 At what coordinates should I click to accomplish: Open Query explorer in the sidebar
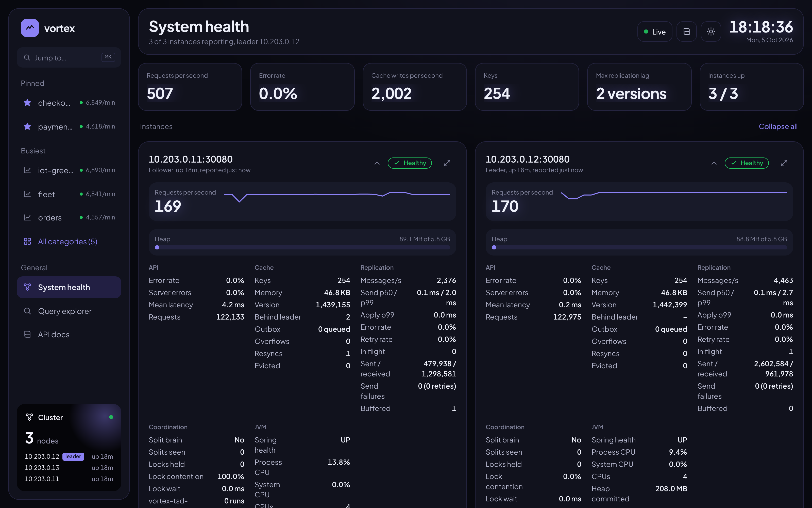69,311
